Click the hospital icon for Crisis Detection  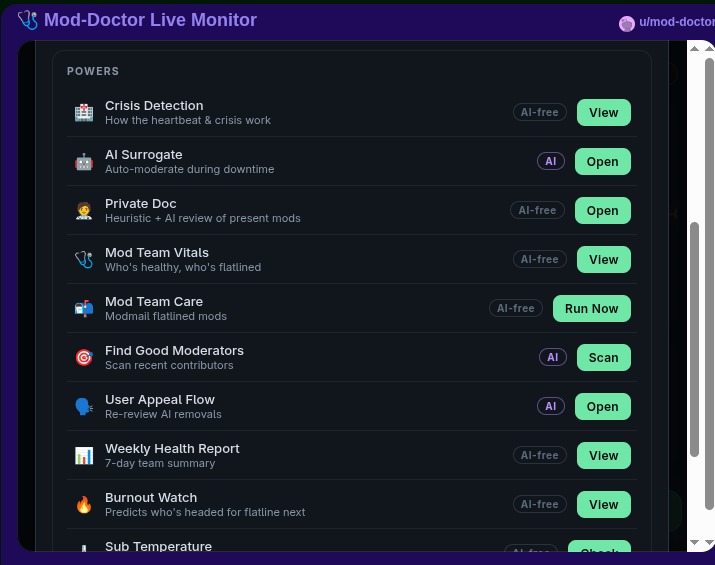click(x=84, y=113)
